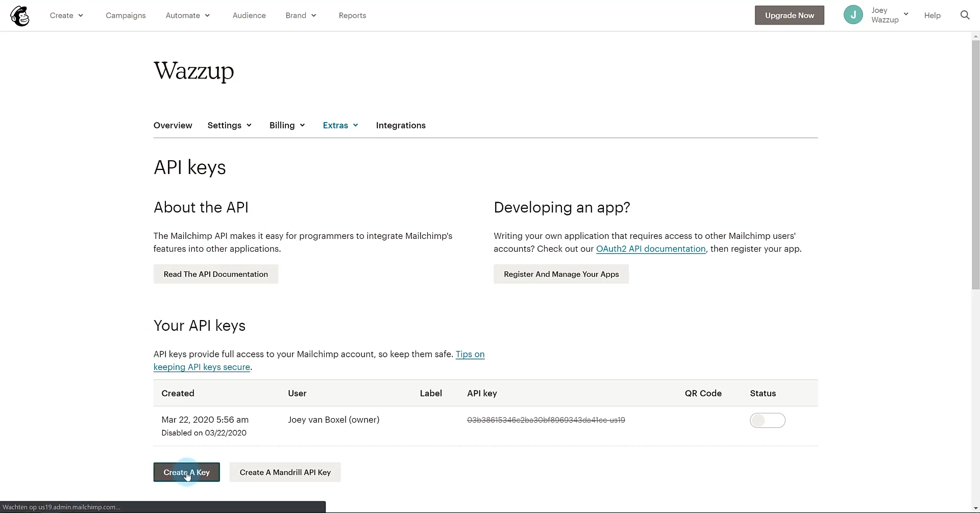The width and height of the screenshot is (980, 513).
Task: Click the API key column header
Action: 482,394
